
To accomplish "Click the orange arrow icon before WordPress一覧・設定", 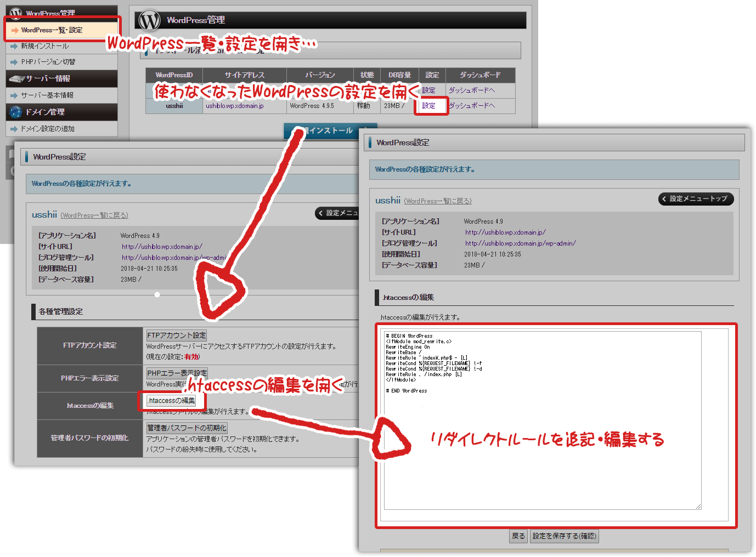I will click(x=15, y=31).
